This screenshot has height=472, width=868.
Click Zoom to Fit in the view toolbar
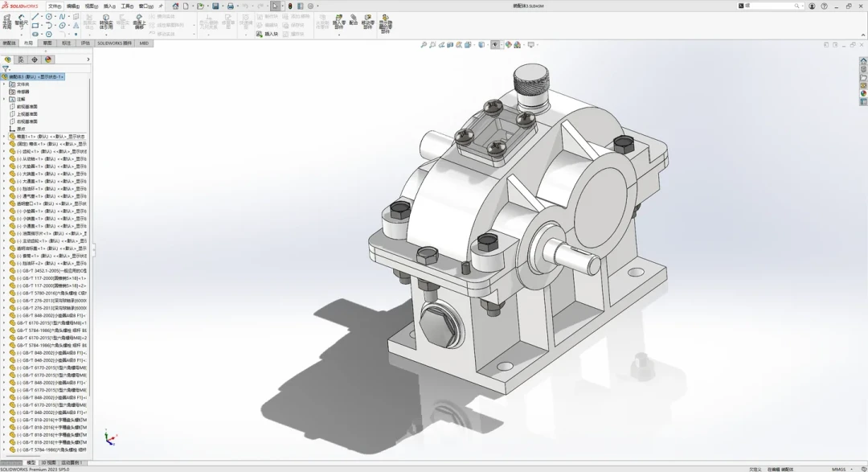[x=424, y=45]
